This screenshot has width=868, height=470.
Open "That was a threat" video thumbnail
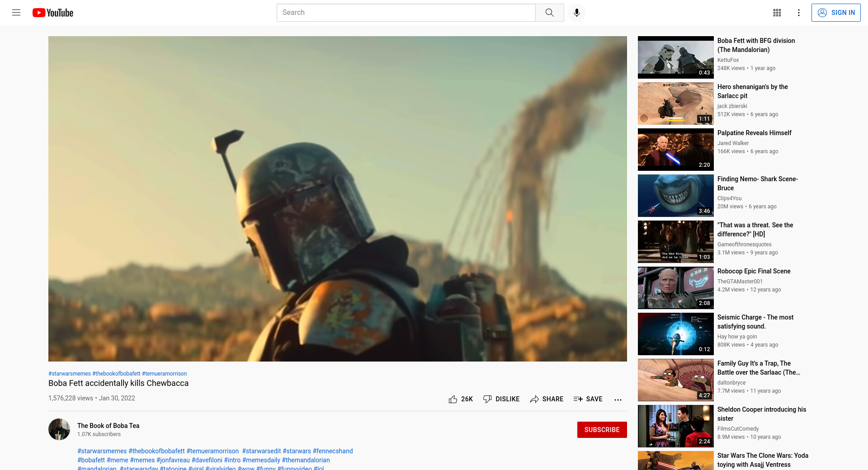pos(676,242)
